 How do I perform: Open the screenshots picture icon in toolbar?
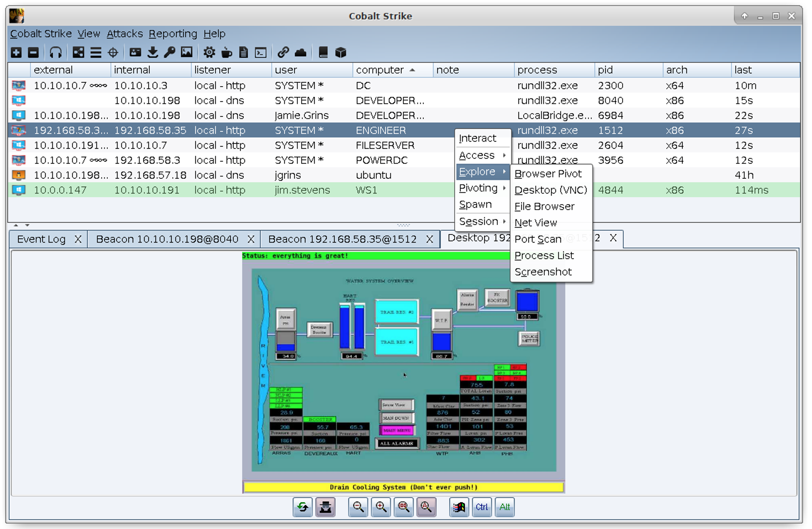[187, 52]
